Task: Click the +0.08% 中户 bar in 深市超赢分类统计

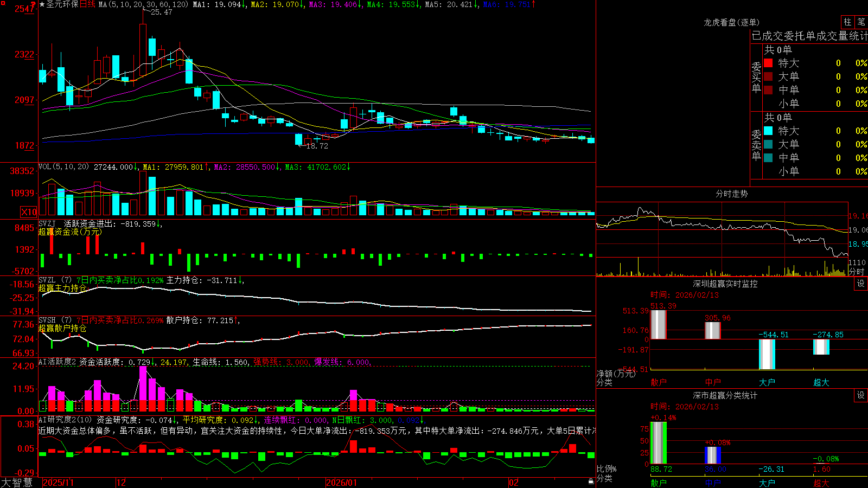Action: (712, 455)
